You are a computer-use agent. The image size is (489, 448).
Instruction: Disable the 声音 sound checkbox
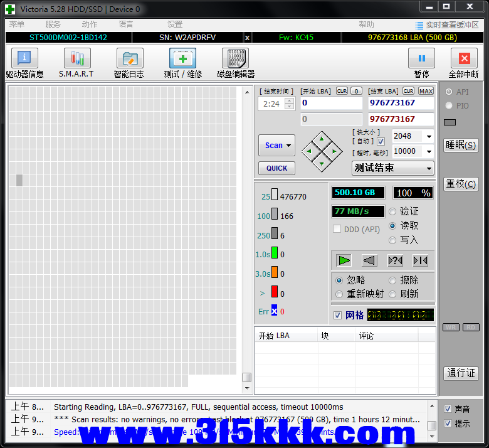448,409
